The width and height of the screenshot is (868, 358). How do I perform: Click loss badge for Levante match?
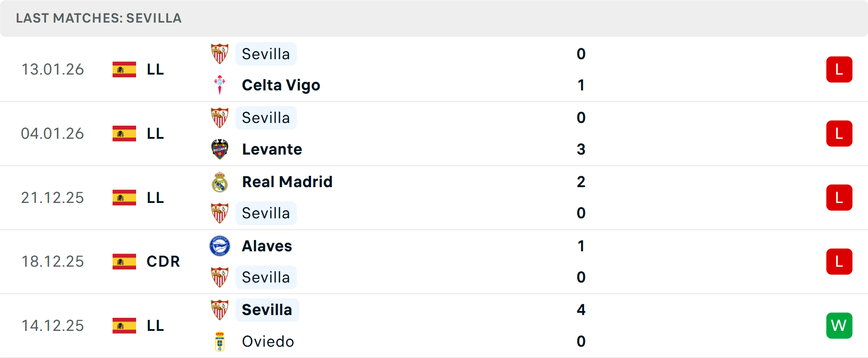click(839, 134)
